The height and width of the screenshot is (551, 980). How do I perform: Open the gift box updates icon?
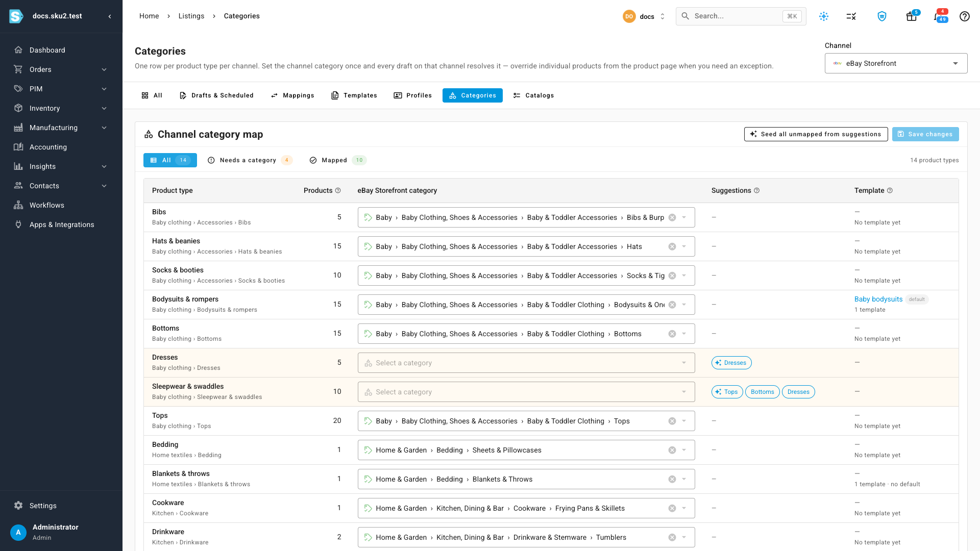click(912, 16)
